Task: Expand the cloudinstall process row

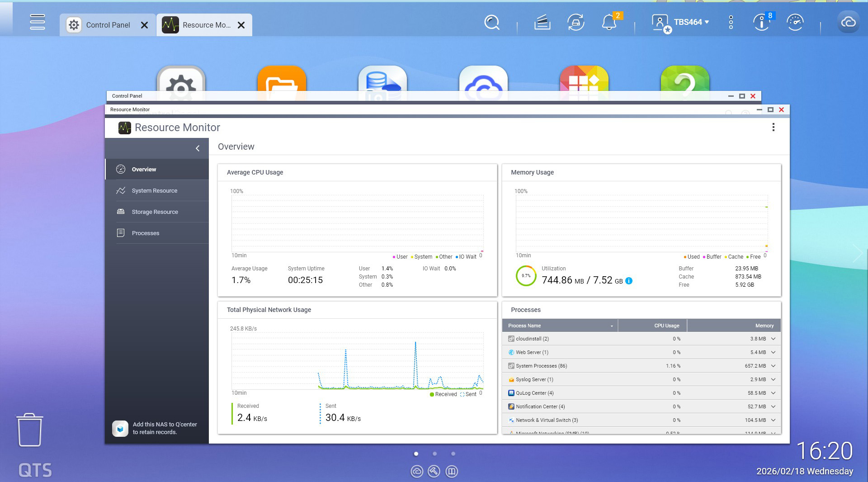Action: tap(773, 339)
